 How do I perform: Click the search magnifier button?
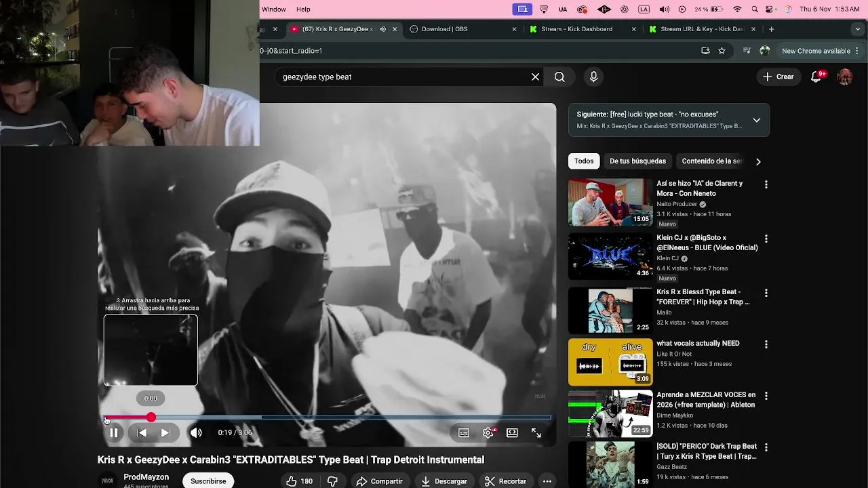559,77
